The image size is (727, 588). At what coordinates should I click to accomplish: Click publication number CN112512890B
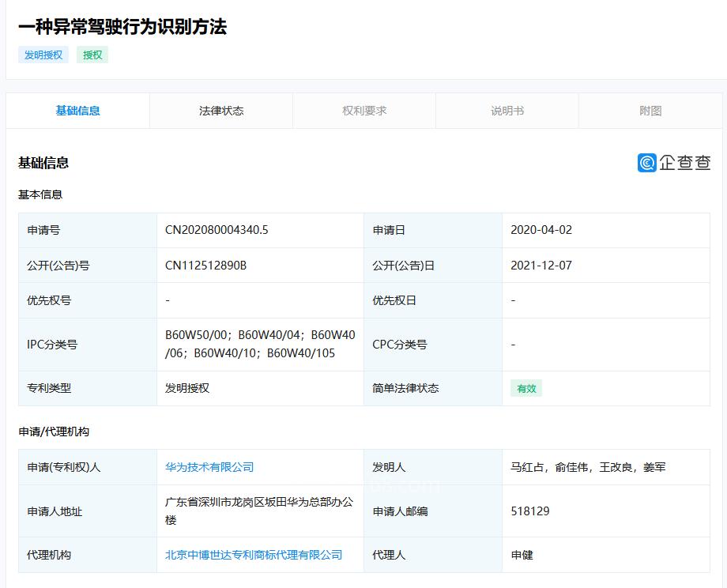205,266
